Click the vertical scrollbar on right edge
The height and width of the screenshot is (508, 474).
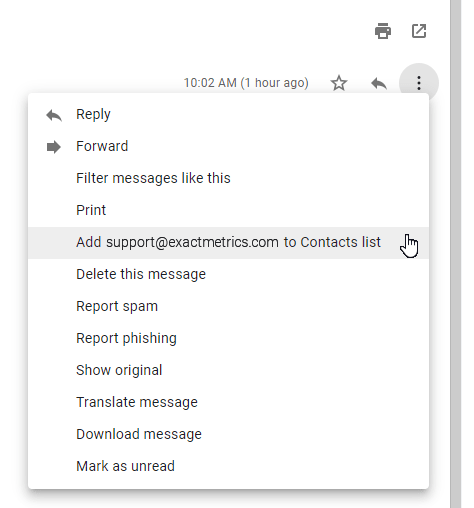click(x=455, y=254)
